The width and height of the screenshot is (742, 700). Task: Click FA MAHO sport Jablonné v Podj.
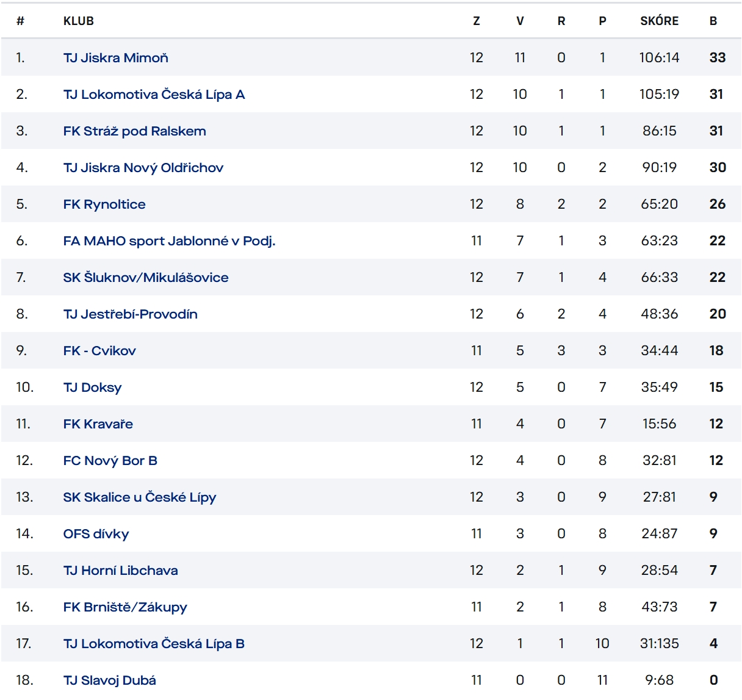pyautogui.click(x=169, y=241)
